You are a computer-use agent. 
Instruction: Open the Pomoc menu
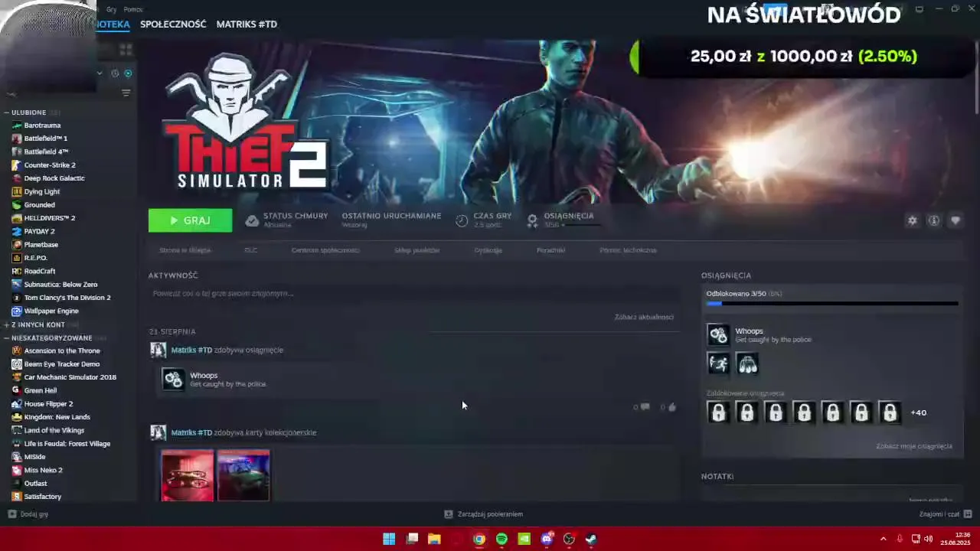click(133, 9)
